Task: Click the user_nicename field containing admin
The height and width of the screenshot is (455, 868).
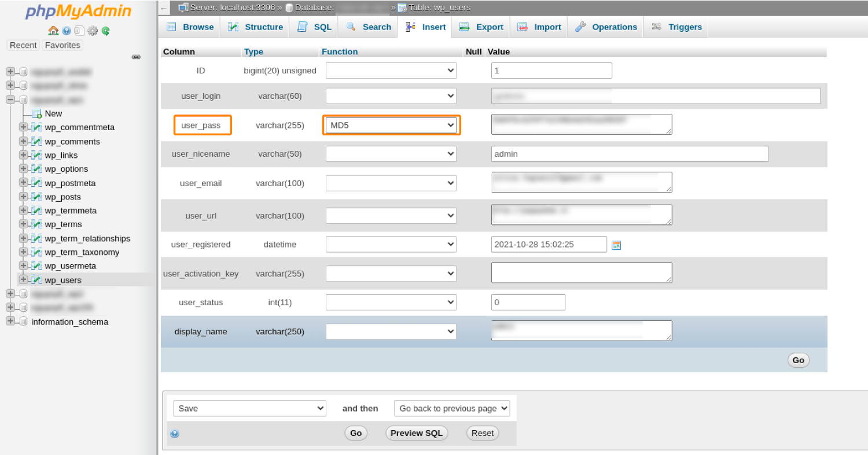Action: [630, 154]
